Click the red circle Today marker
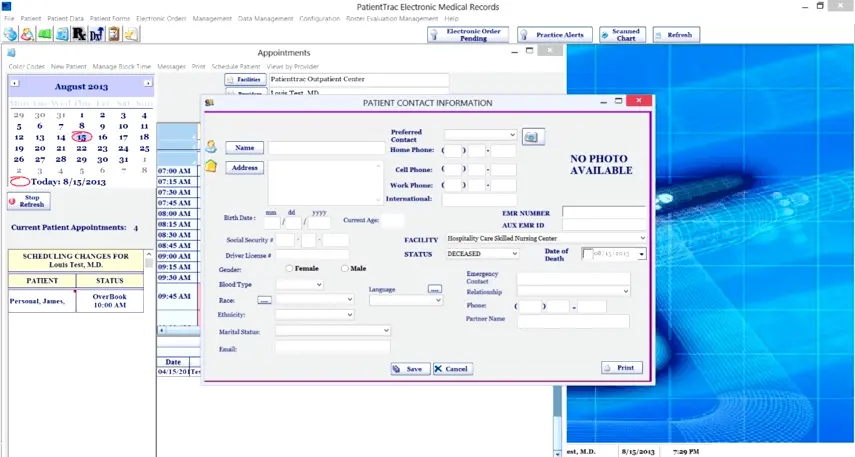Image resolution: width=855 pixels, height=457 pixels. [x=20, y=182]
